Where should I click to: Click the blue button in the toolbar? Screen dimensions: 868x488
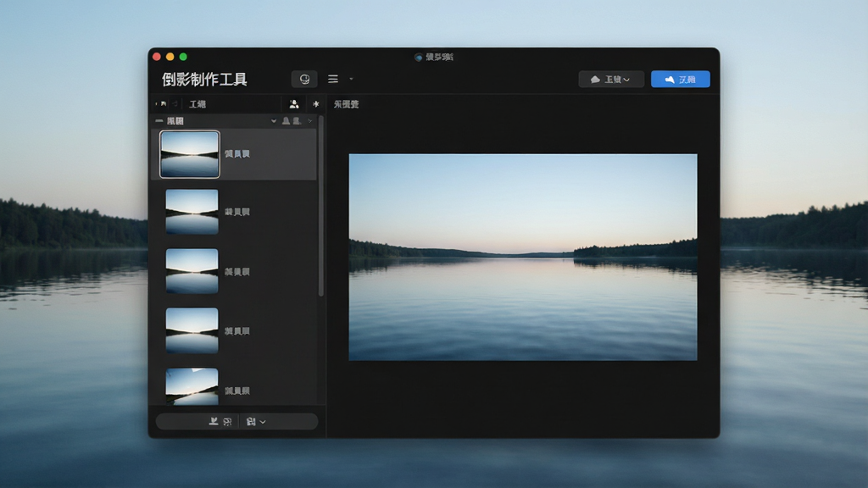tap(681, 79)
